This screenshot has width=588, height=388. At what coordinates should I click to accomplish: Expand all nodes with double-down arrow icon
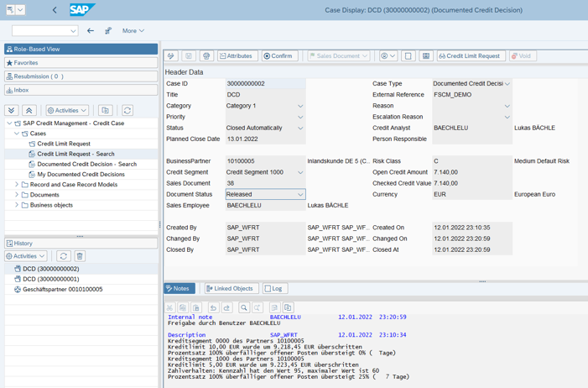click(x=12, y=110)
